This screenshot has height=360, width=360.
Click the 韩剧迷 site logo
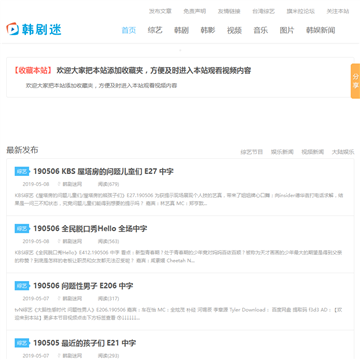pos(34,29)
